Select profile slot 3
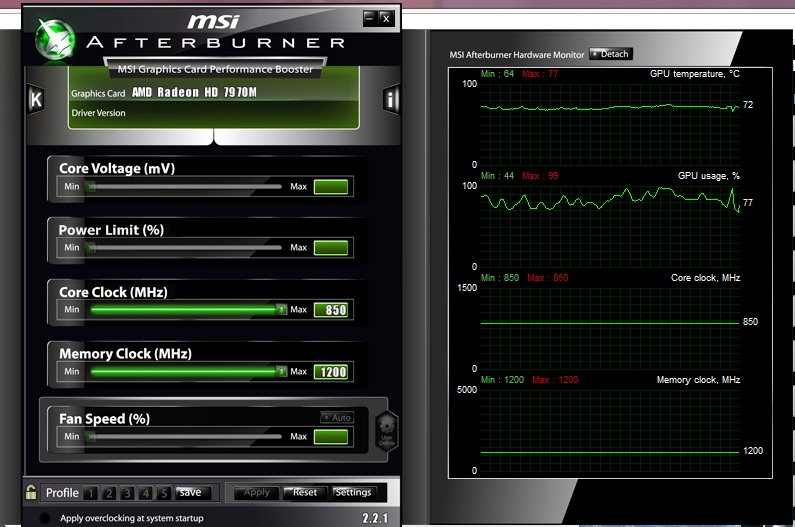This screenshot has height=527, width=795. pos(127,493)
